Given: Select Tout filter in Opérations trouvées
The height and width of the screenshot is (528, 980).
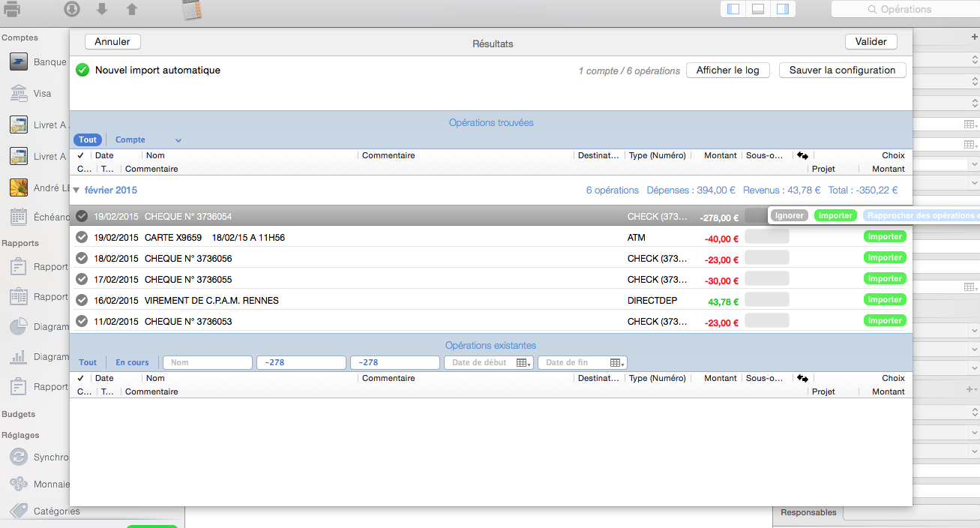Looking at the screenshot, I should (x=88, y=140).
